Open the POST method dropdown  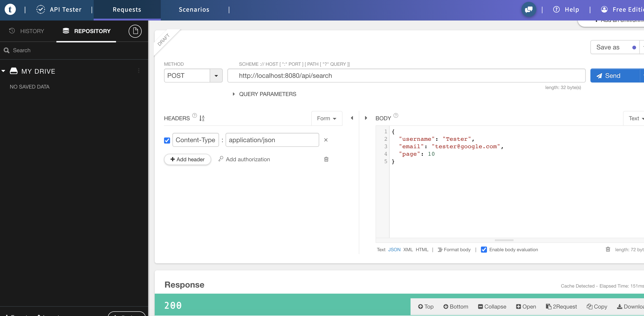tap(216, 76)
